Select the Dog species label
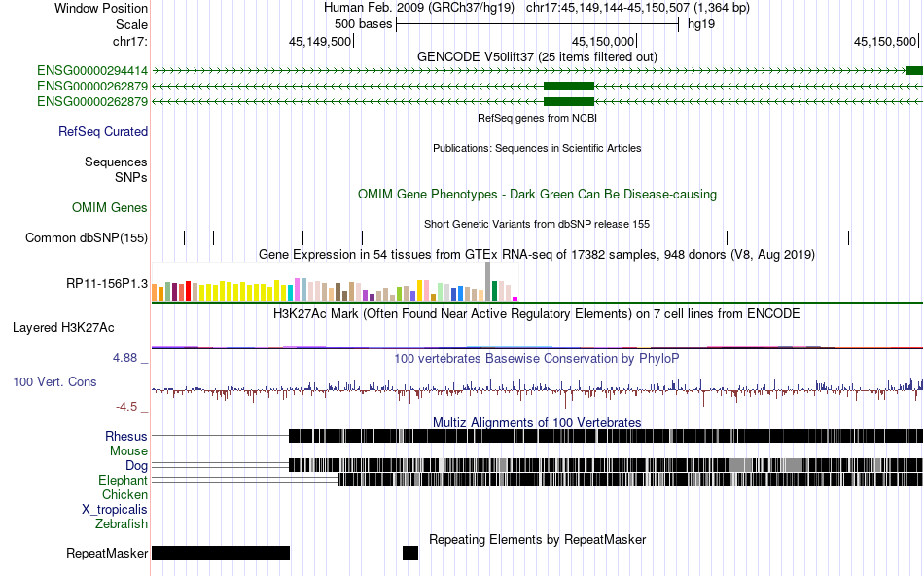 [136, 466]
